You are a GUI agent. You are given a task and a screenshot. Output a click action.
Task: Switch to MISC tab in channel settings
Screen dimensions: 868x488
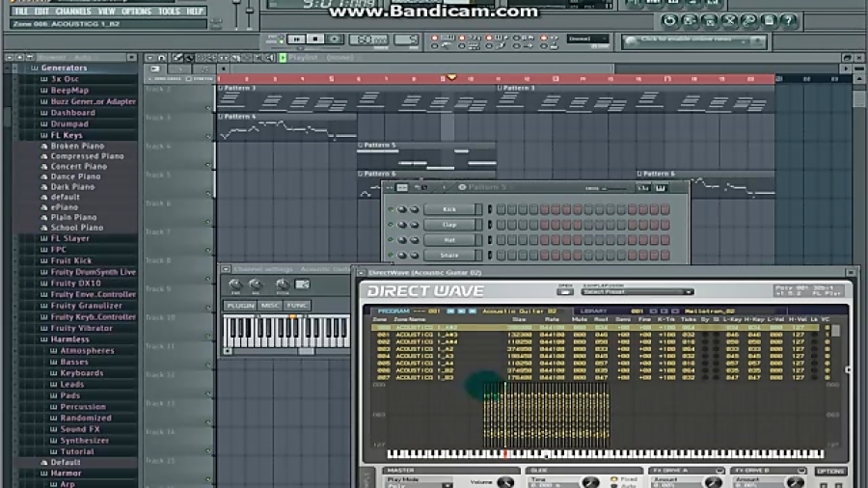[270, 306]
